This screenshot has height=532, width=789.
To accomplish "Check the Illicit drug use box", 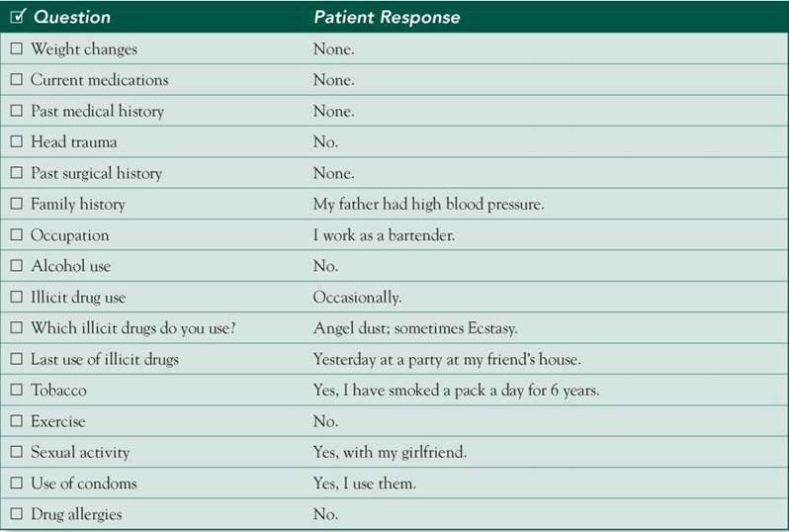I will (x=16, y=298).
